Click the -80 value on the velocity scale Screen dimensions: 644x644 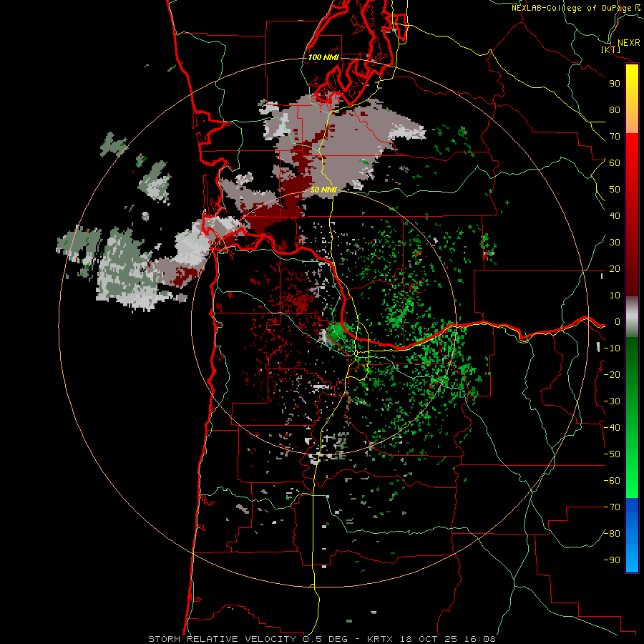coord(612,534)
